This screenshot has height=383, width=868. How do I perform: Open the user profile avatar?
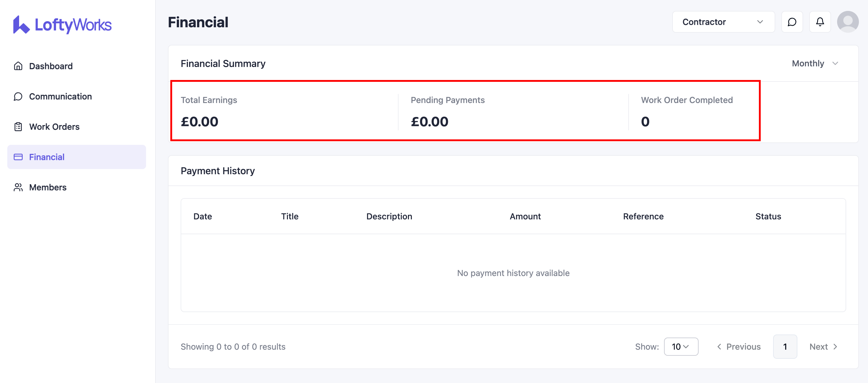pyautogui.click(x=847, y=22)
